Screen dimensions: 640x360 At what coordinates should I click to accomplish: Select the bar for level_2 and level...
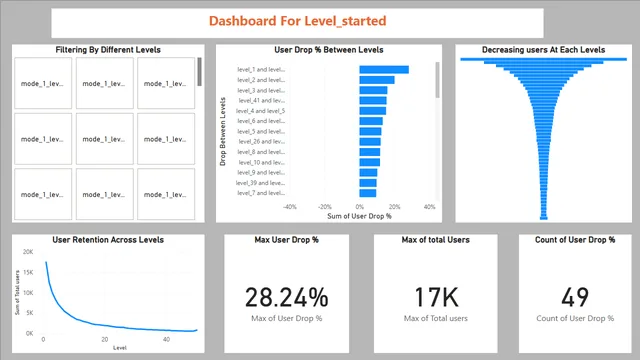click(377, 80)
